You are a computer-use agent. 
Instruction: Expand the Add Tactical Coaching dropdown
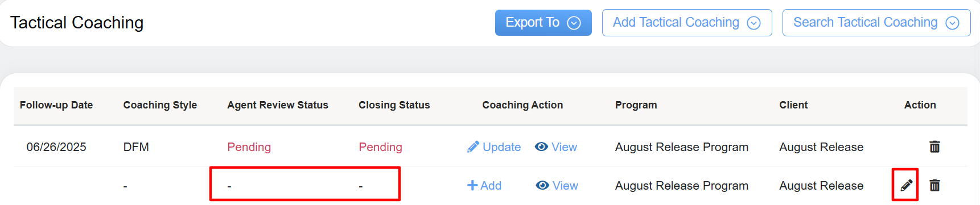click(x=686, y=23)
